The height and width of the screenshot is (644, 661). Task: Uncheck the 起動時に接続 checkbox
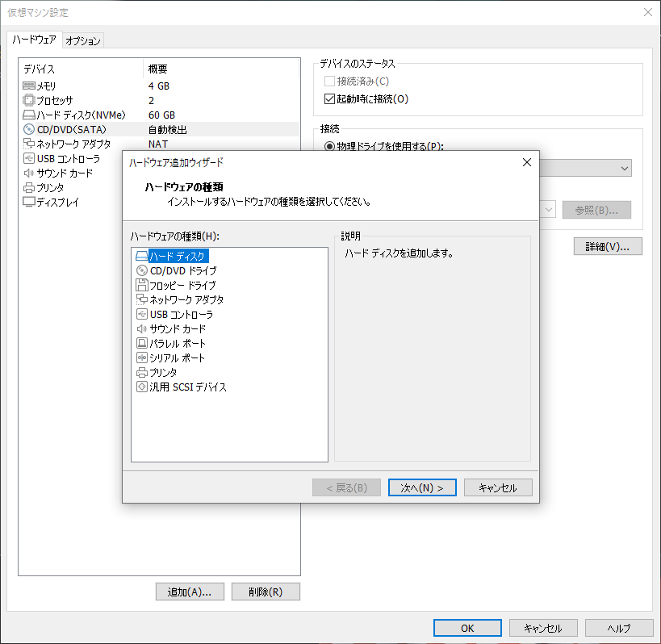click(x=329, y=96)
